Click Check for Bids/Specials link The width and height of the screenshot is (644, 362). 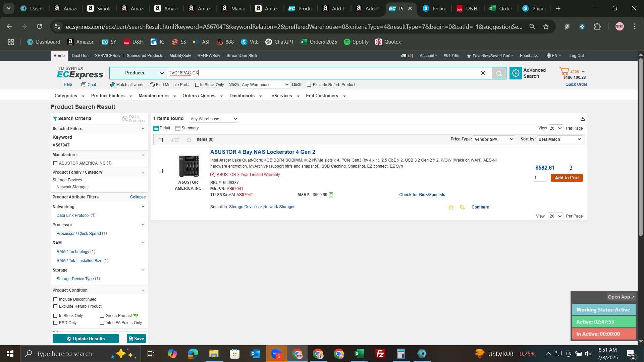tap(422, 195)
